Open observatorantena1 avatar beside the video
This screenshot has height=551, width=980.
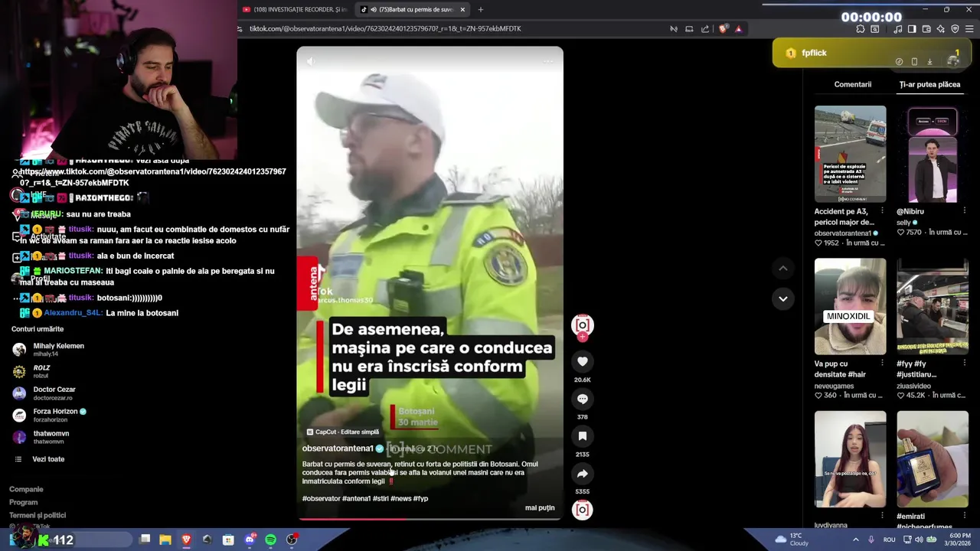point(583,324)
